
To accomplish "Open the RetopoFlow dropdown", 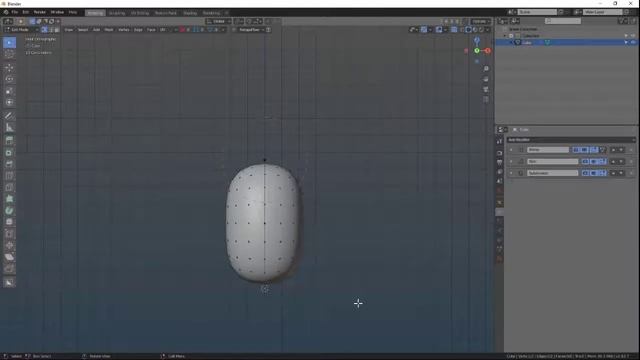I will [251, 30].
